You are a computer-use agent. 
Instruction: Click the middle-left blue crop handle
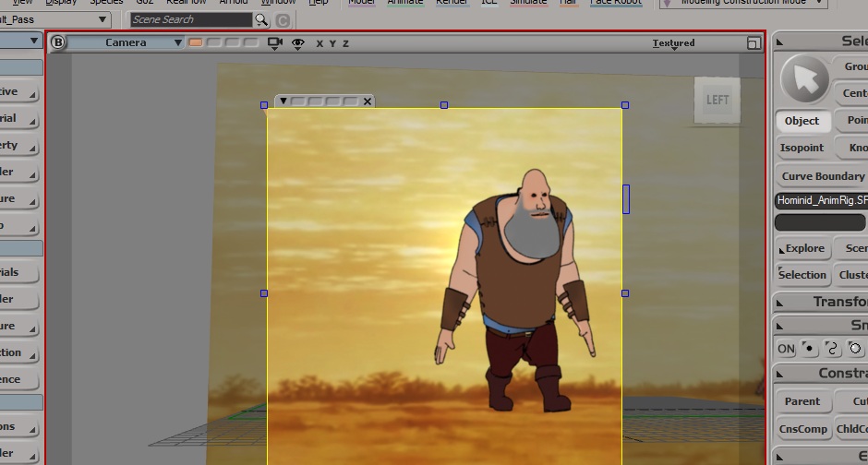(264, 293)
